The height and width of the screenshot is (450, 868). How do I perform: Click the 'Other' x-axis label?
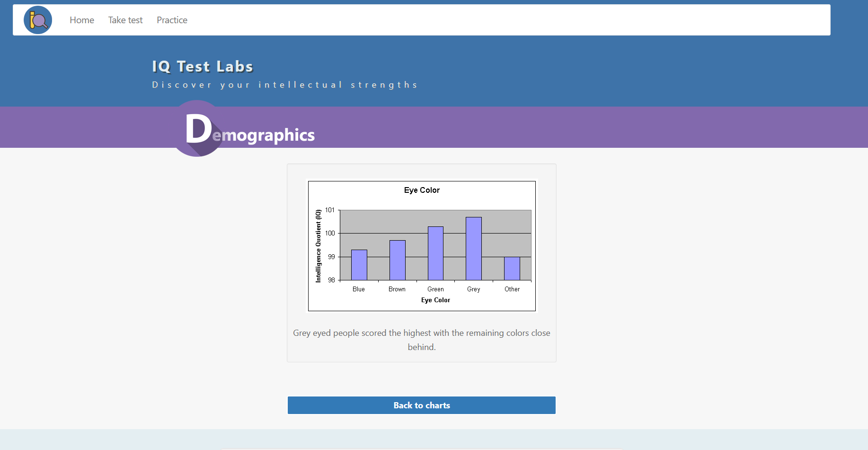pos(512,289)
